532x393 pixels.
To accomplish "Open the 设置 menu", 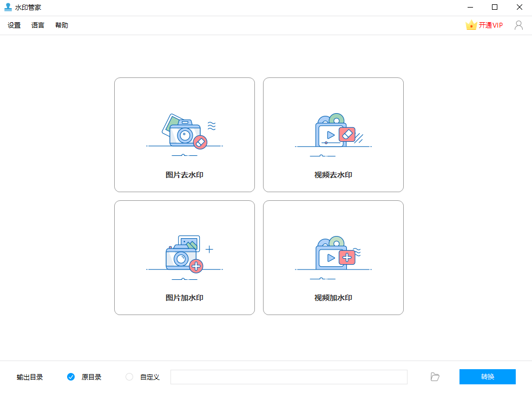I will point(14,25).
